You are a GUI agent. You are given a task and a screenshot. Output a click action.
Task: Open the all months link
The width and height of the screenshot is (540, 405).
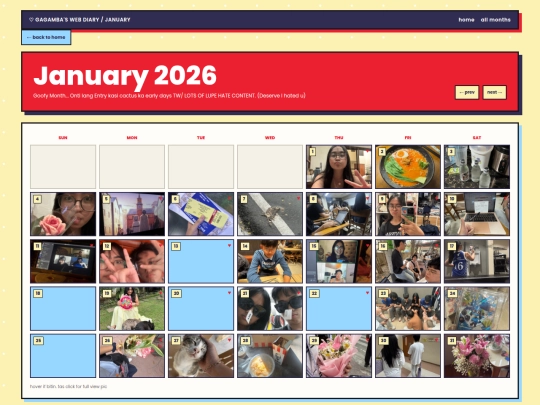coord(496,20)
